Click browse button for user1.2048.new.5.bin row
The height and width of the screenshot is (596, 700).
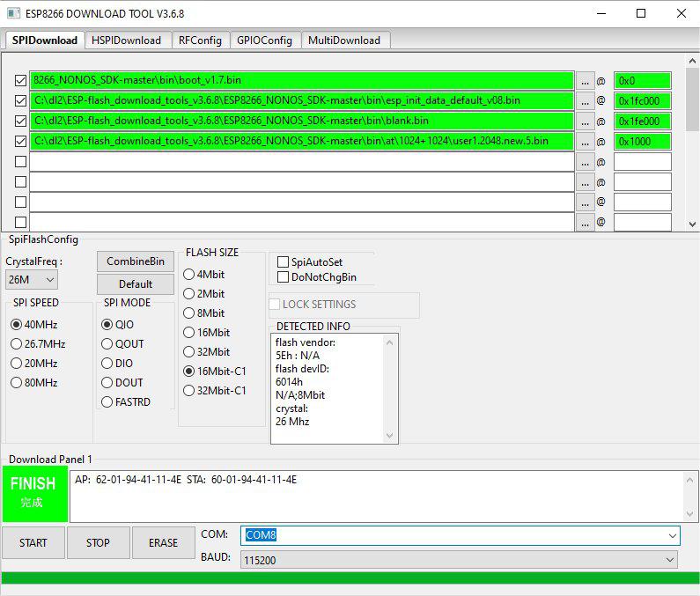click(586, 142)
